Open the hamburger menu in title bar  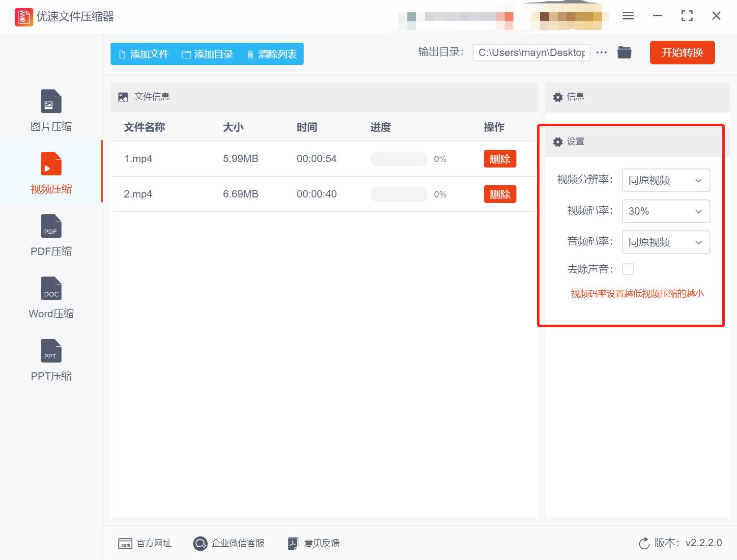pyautogui.click(x=628, y=16)
